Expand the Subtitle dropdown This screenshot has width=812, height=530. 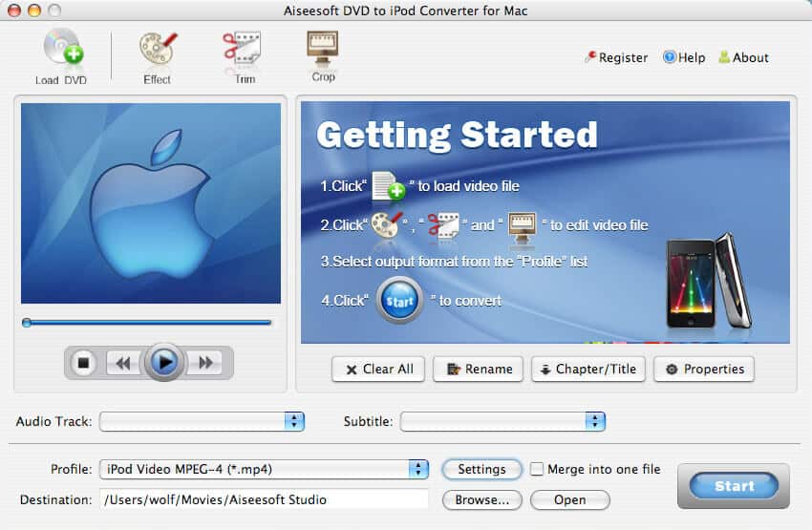click(x=502, y=421)
